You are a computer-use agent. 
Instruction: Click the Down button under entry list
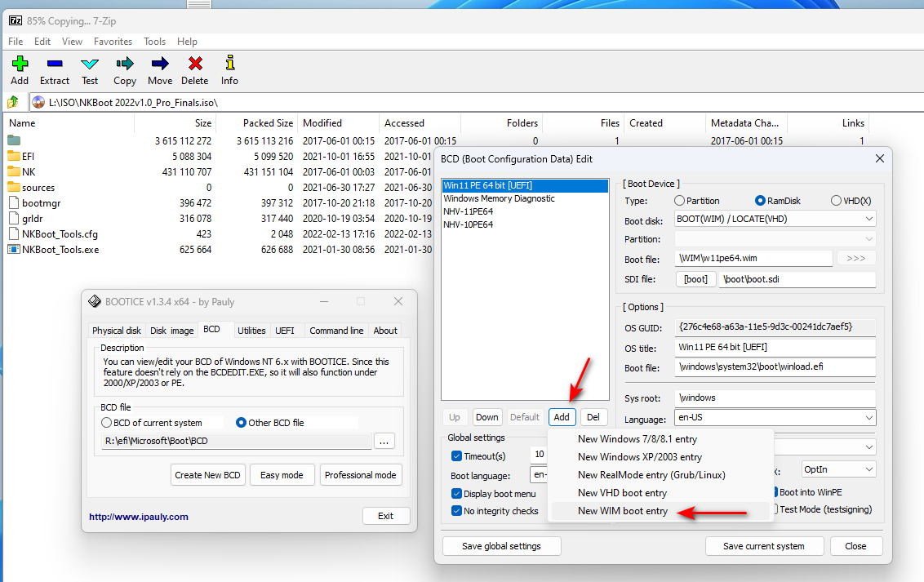coord(486,417)
